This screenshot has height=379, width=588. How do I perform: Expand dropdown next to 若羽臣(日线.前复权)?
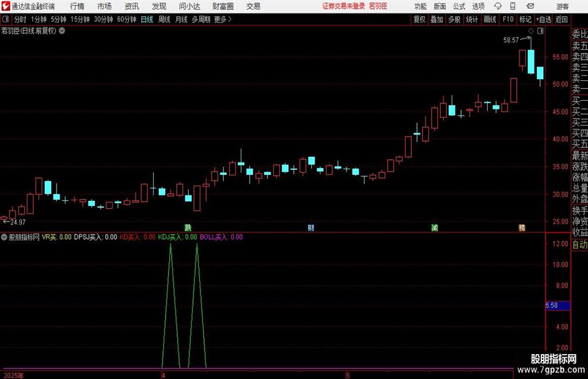[x=62, y=30]
